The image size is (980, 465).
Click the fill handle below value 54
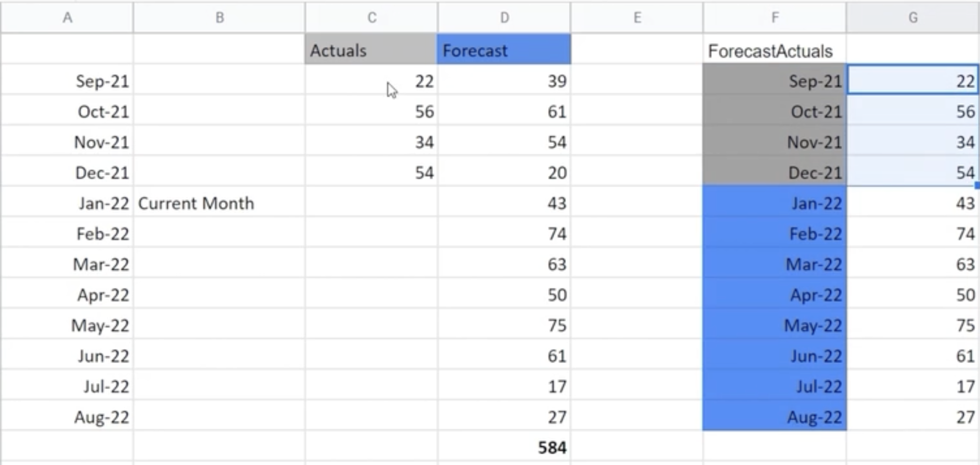[977, 186]
